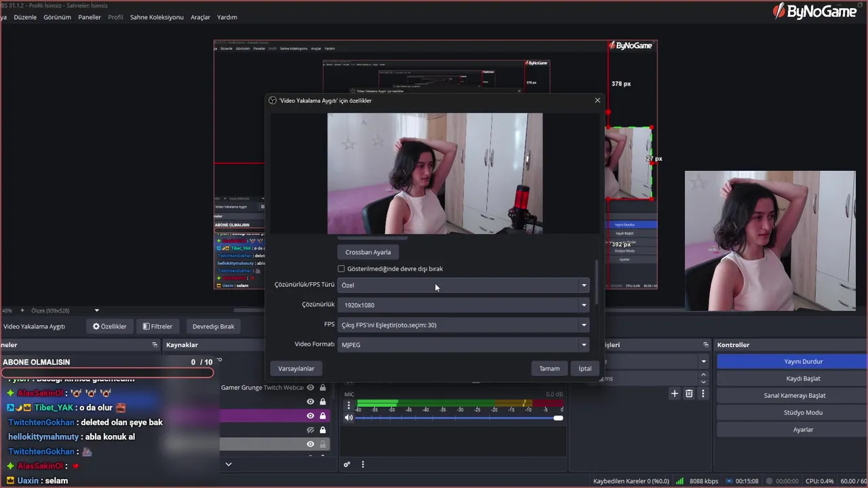Image resolution: width=868 pixels, height=488 pixels.
Task: Open Özellikler with the gear icon
Action: [110, 326]
